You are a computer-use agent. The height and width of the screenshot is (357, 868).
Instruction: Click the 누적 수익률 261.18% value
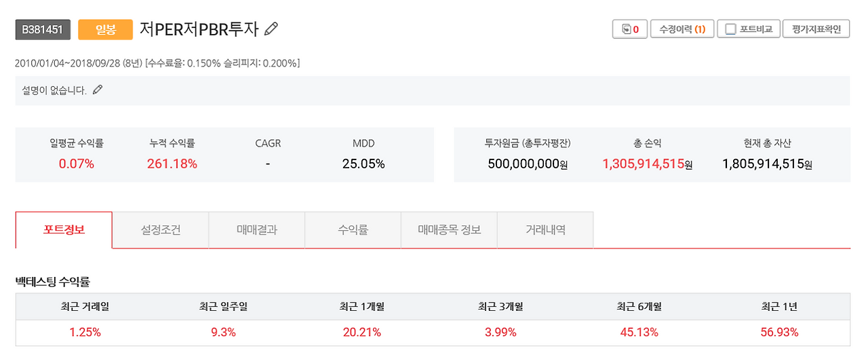(x=172, y=164)
